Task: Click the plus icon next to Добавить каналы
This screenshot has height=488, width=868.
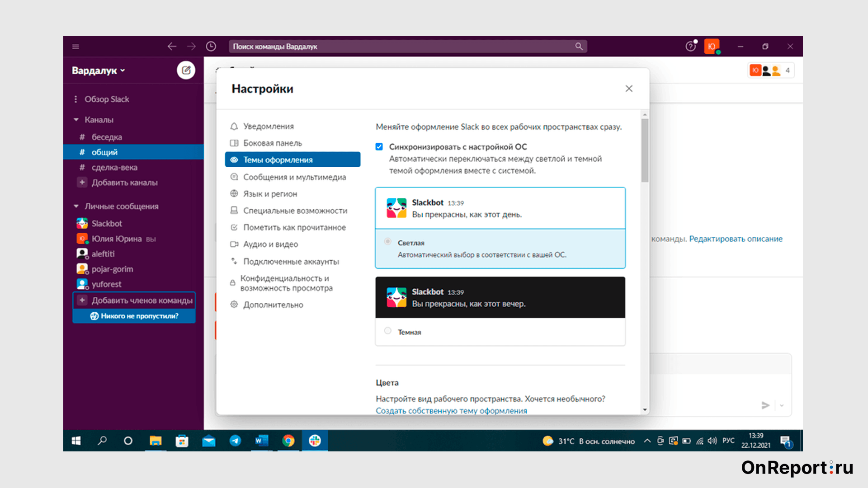Action: [x=82, y=182]
